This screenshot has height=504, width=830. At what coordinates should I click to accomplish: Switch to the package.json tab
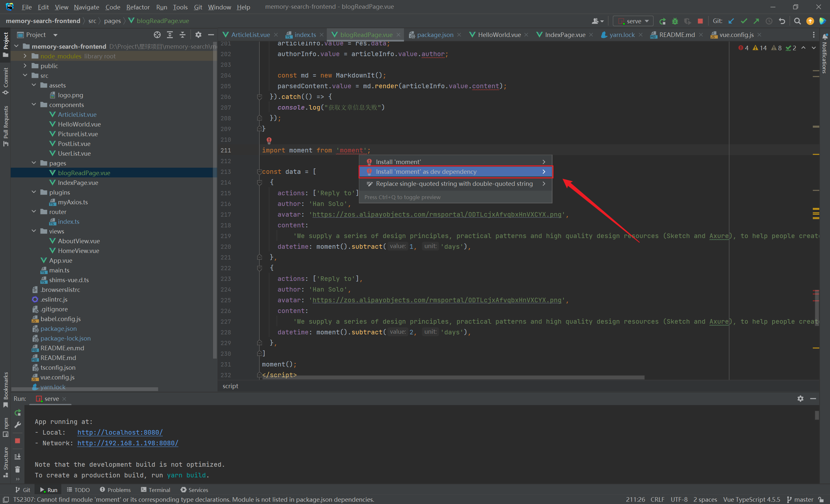432,34
